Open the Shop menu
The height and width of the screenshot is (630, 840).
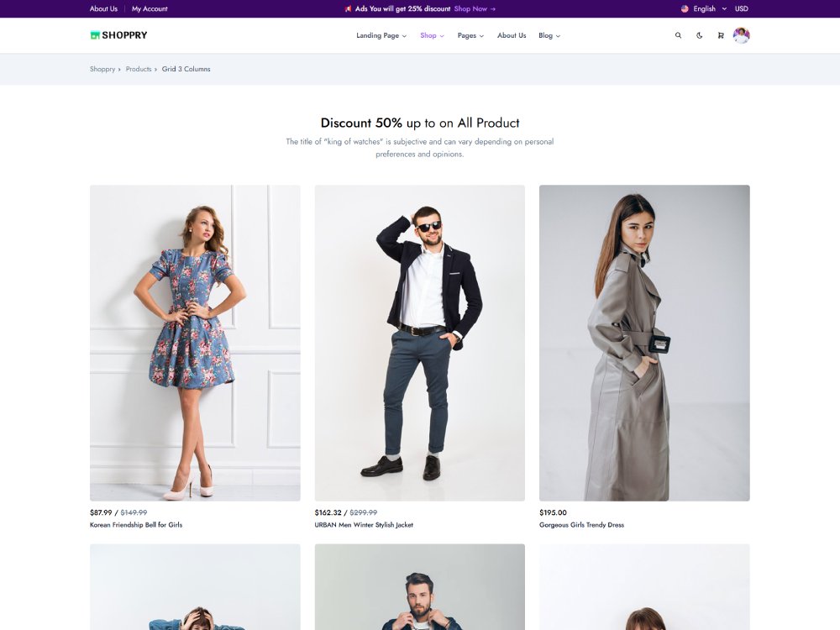pos(432,35)
